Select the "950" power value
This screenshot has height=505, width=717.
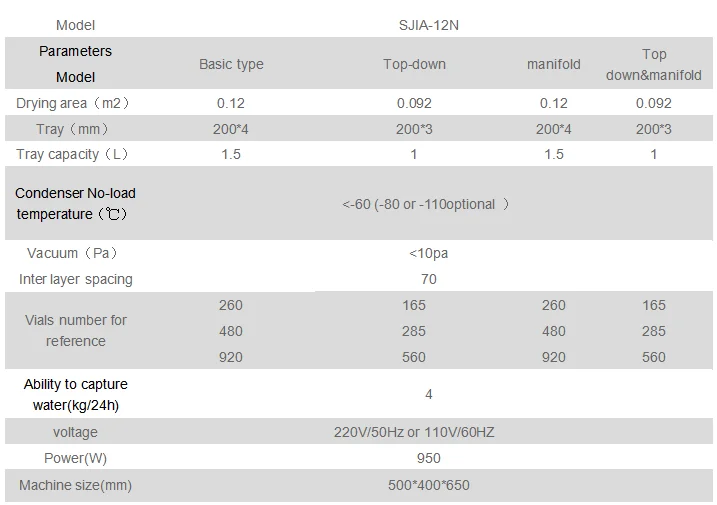tap(429, 458)
